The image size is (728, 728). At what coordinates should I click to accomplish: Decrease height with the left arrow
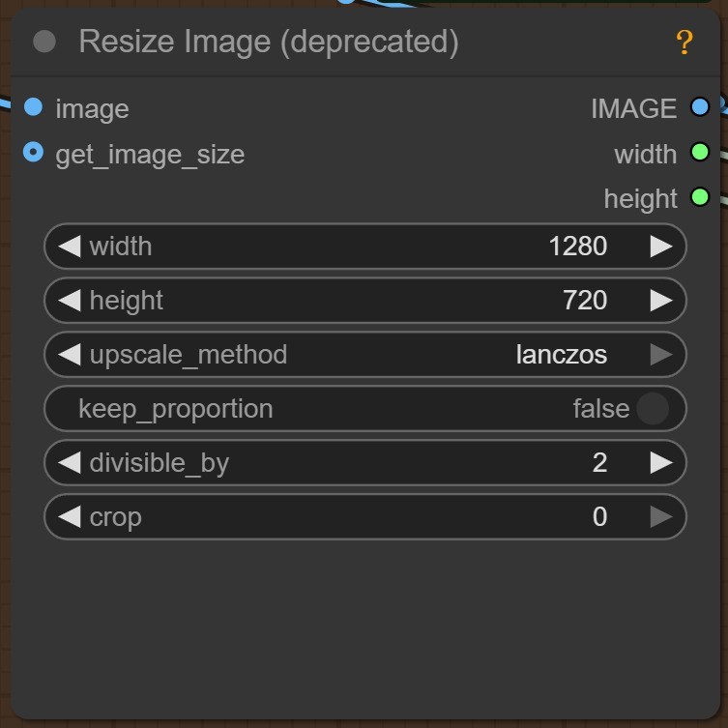pyautogui.click(x=69, y=301)
